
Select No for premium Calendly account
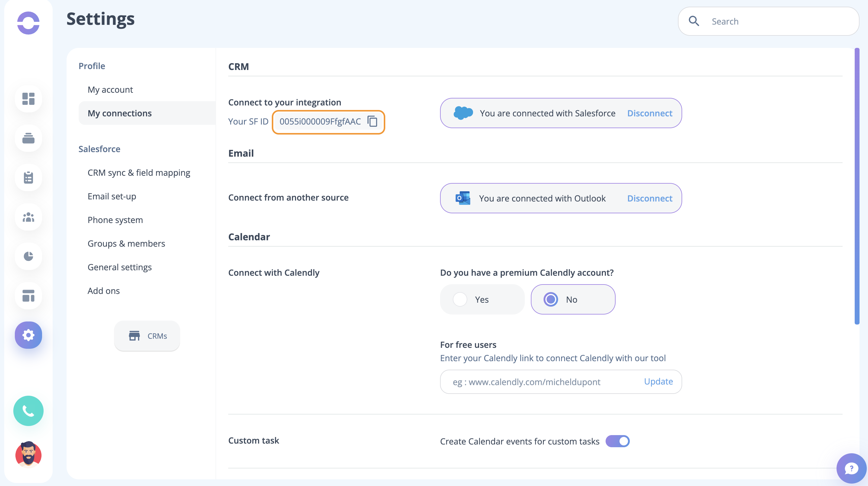tap(551, 299)
